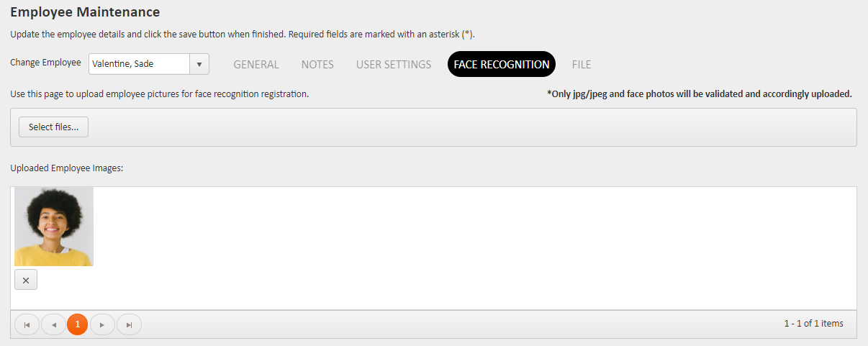
Task: Delete the uploaded employee photo
Action: click(x=26, y=280)
